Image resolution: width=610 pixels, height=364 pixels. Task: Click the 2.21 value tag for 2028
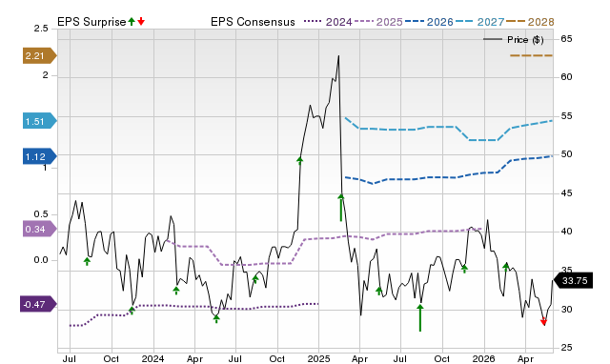40,55
